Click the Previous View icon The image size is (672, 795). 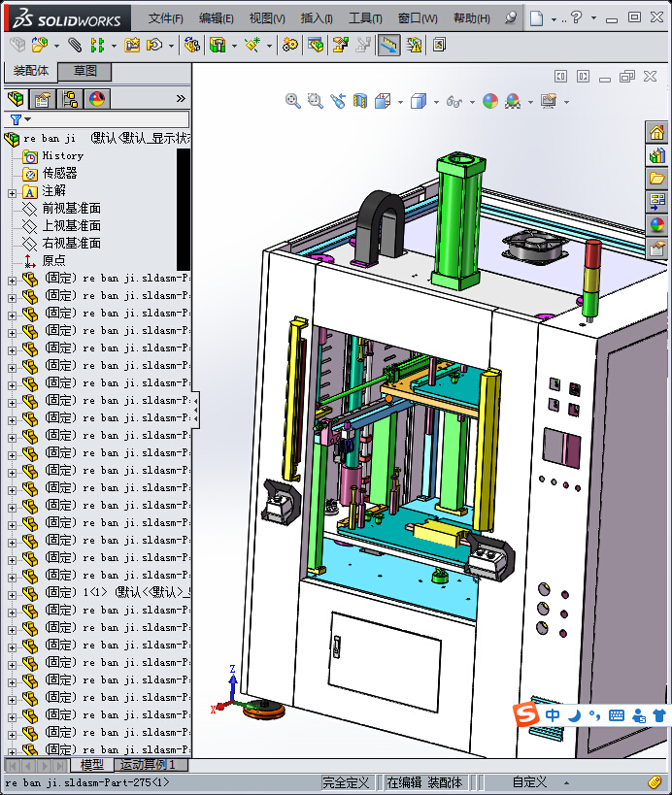[x=338, y=101]
